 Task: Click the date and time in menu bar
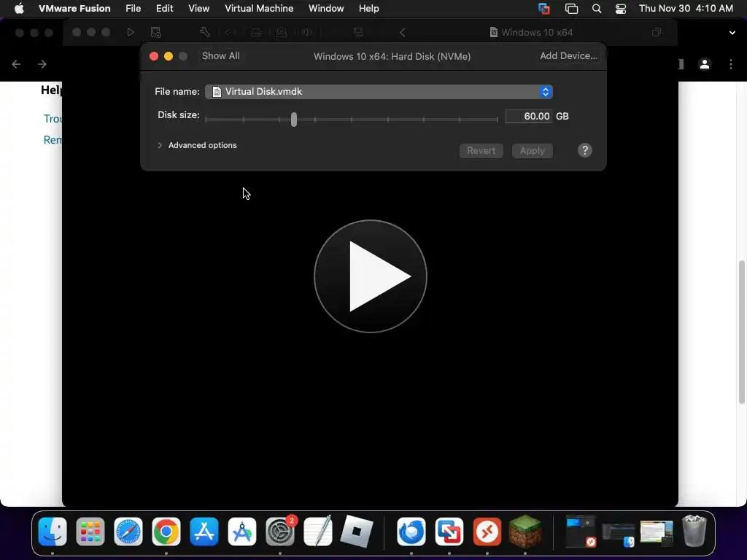pyautogui.click(x=686, y=8)
